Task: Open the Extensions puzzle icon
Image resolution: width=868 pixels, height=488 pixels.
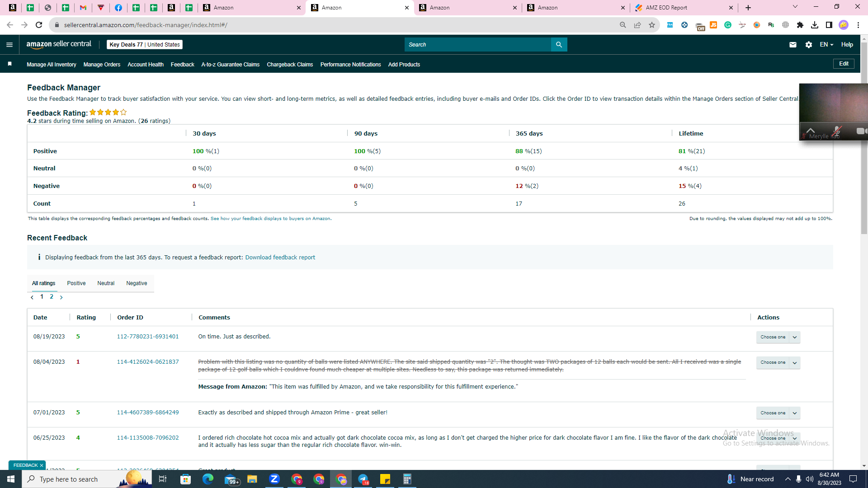Action: (x=800, y=25)
